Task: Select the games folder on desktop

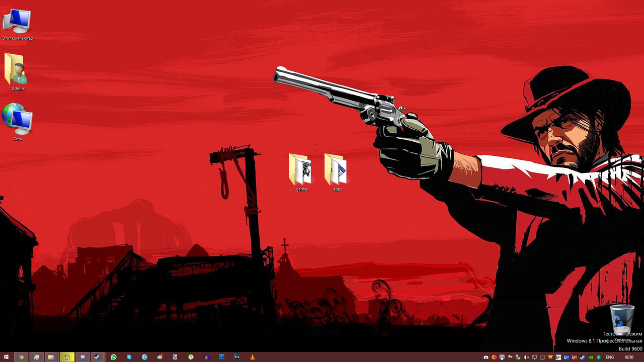Action: coord(302,172)
